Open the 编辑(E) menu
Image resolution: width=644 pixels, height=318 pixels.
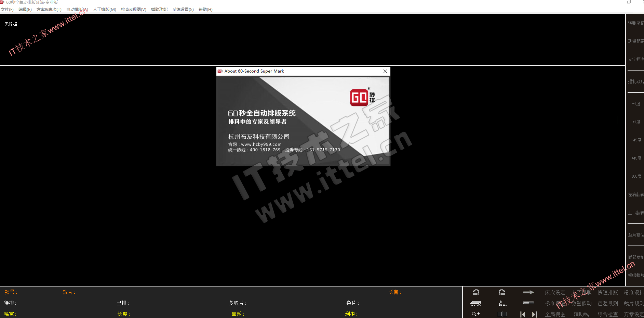coord(25,10)
